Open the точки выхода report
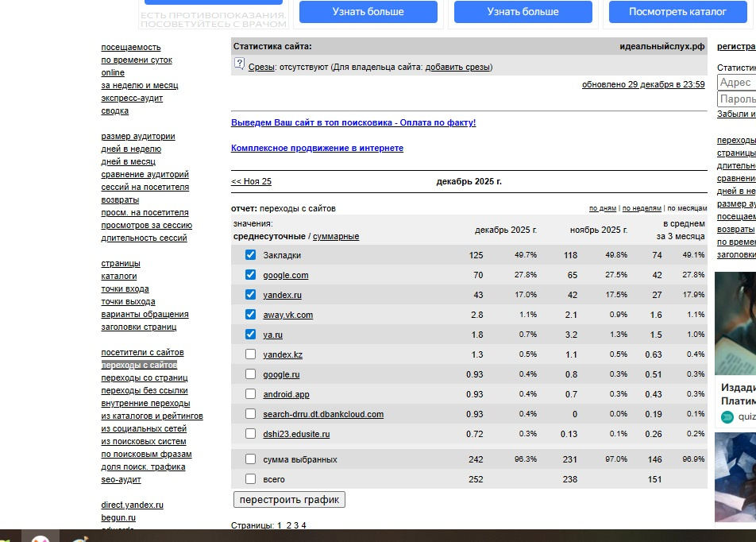Image resolution: width=756 pixels, height=542 pixels. click(128, 302)
